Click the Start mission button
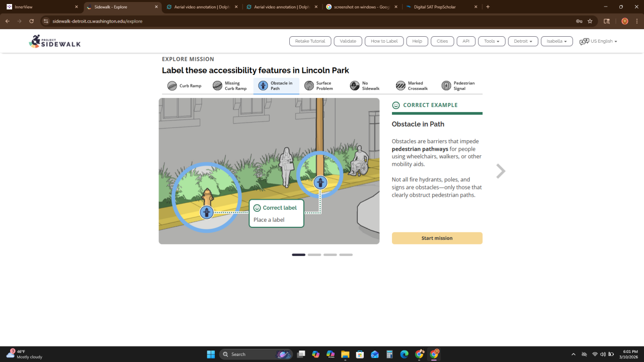 (x=437, y=238)
